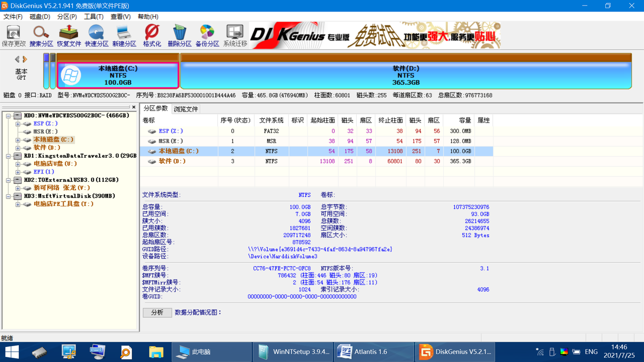Image resolution: width=644 pixels, height=362 pixels.
Task: Select 软件(D:) in the disk tree
Action: pos(47,148)
